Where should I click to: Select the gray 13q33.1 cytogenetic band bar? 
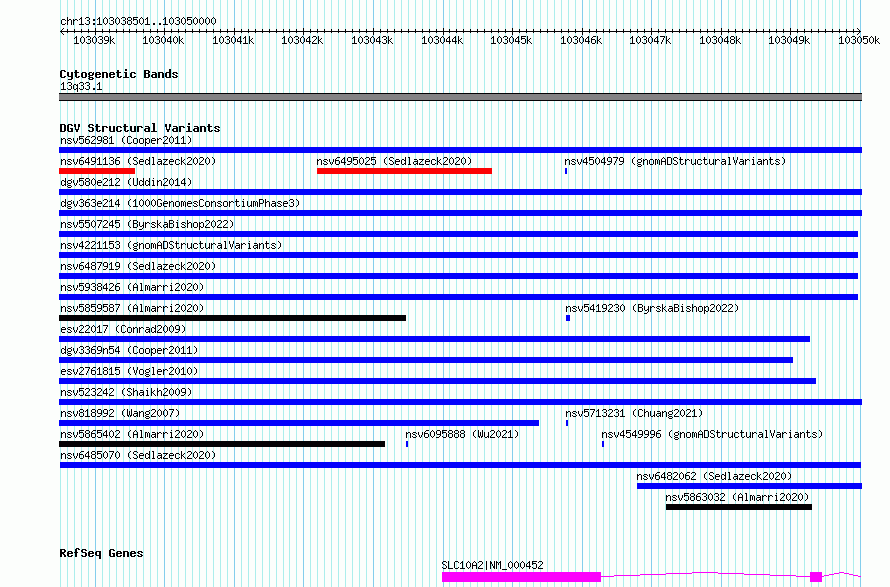[460, 97]
